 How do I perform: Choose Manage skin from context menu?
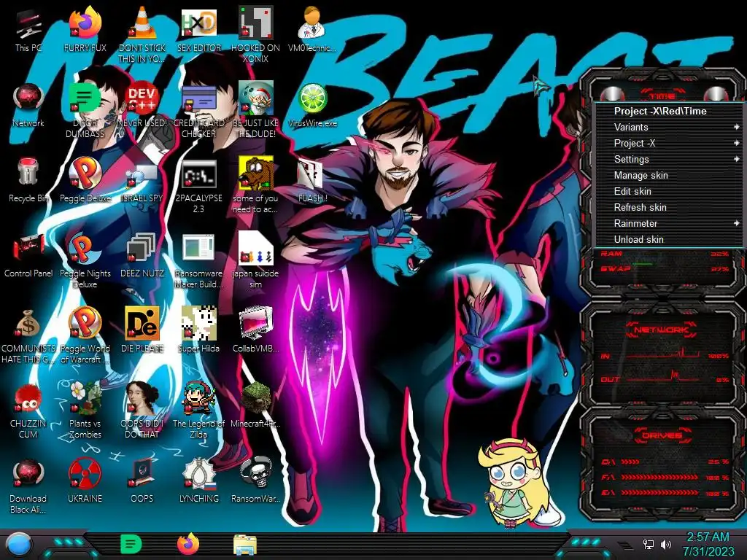669,175
